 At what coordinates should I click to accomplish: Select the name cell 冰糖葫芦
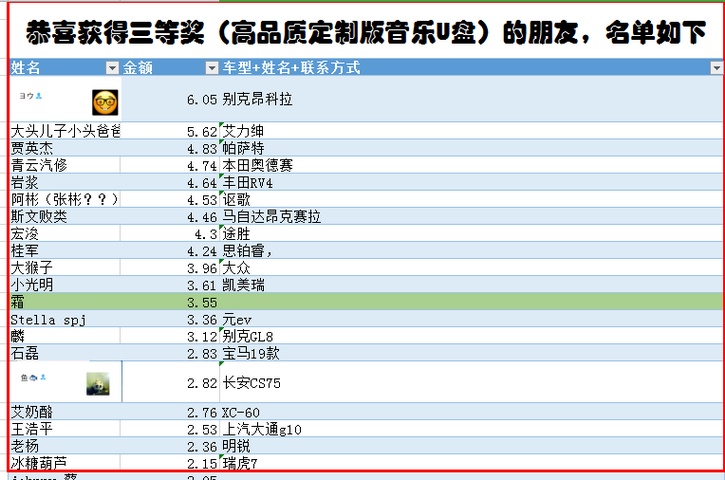point(65,463)
